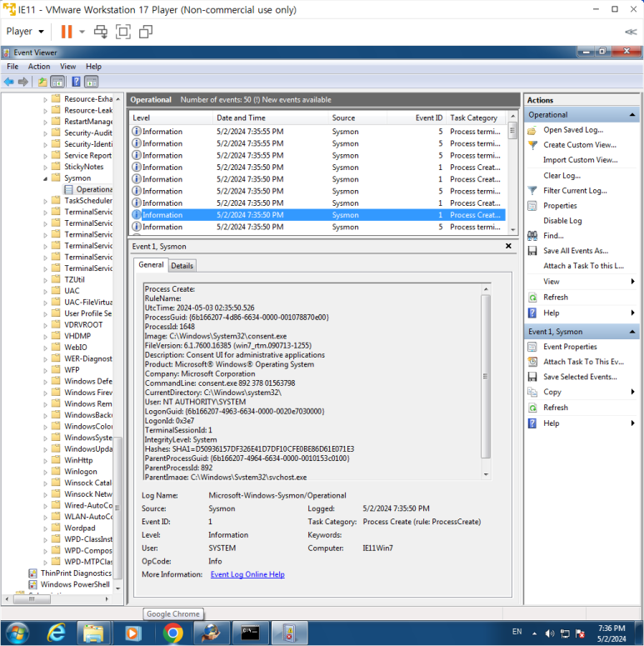Click the Copy icon in Actions pane
This screenshot has height=646, width=644.
532,392
